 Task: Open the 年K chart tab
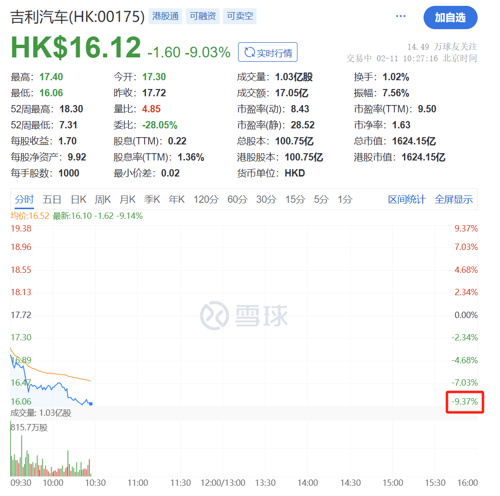coord(176,199)
